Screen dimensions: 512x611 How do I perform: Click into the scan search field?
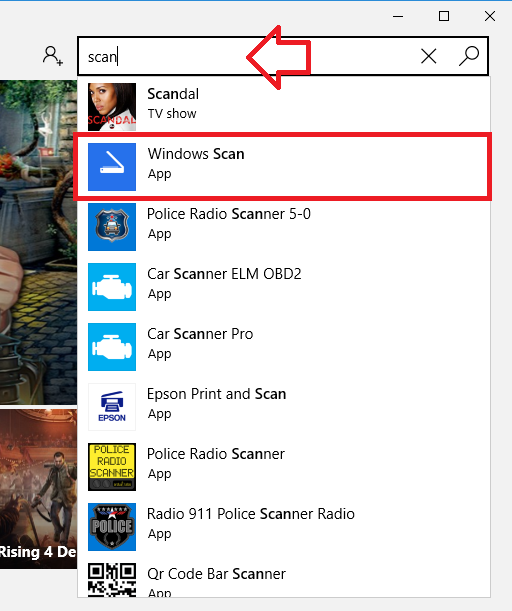(x=249, y=57)
